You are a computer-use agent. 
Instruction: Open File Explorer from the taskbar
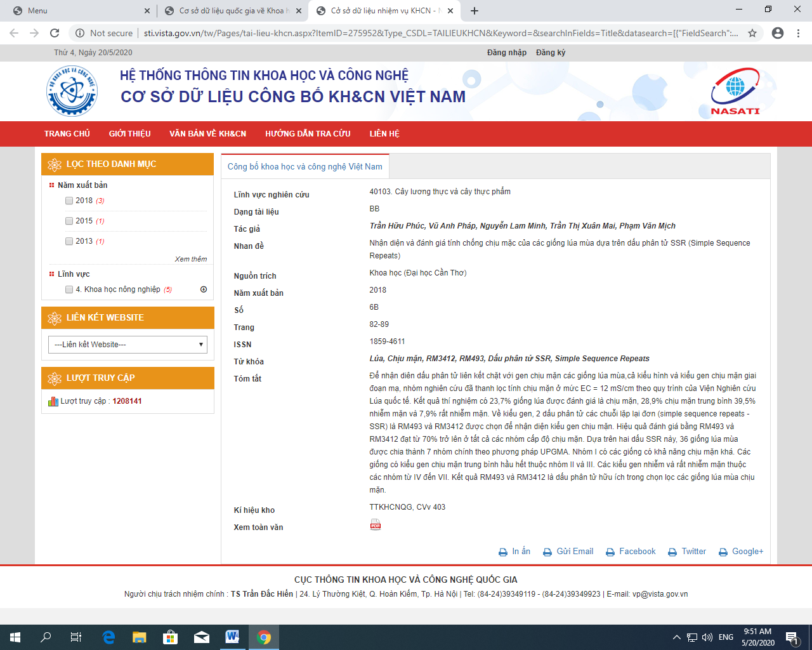pyautogui.click(x=139, y=637)
